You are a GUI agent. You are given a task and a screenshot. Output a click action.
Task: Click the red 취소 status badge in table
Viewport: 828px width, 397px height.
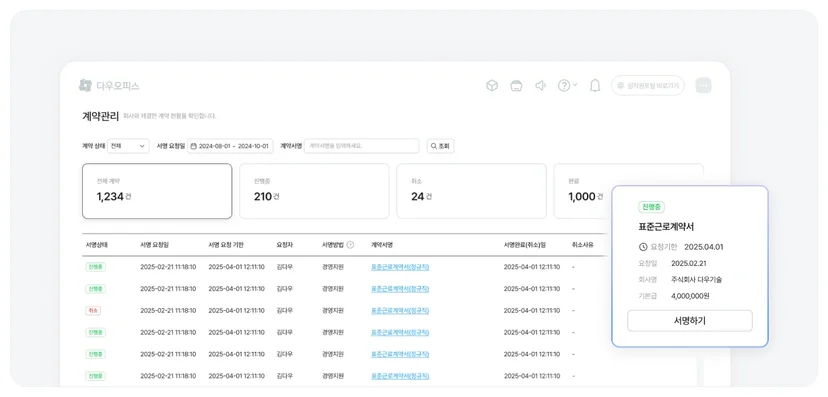tap(93, 310)
